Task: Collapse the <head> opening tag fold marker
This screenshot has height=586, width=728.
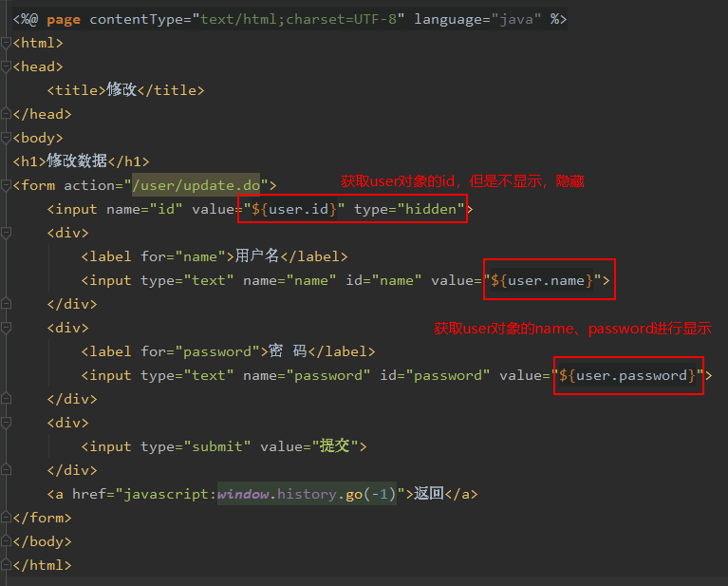Action: [6, 66]
